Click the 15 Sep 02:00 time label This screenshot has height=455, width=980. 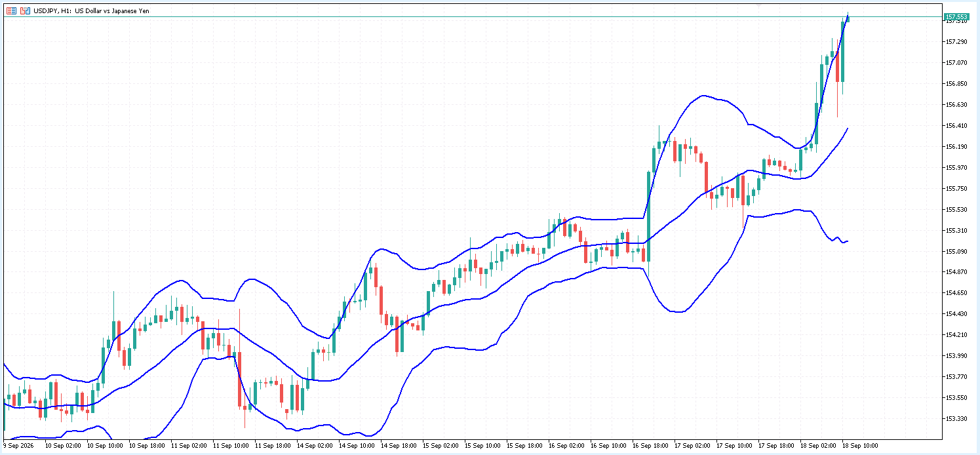pyautogui.click(x=440, y=445)
